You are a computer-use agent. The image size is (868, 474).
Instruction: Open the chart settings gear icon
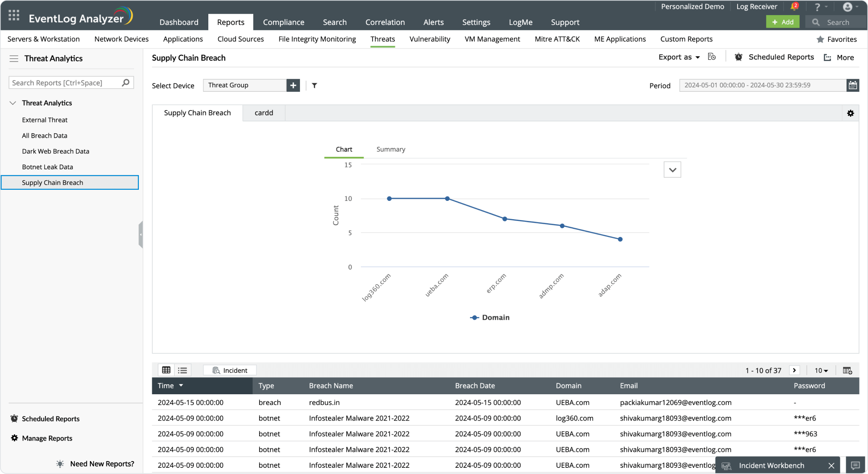click(850, 113)
